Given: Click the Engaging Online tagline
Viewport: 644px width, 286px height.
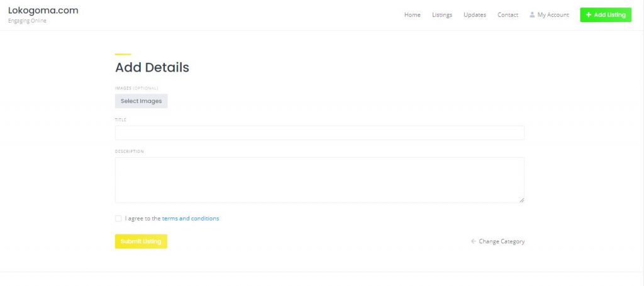Looking at the screenshot, I should pos(27,21).
